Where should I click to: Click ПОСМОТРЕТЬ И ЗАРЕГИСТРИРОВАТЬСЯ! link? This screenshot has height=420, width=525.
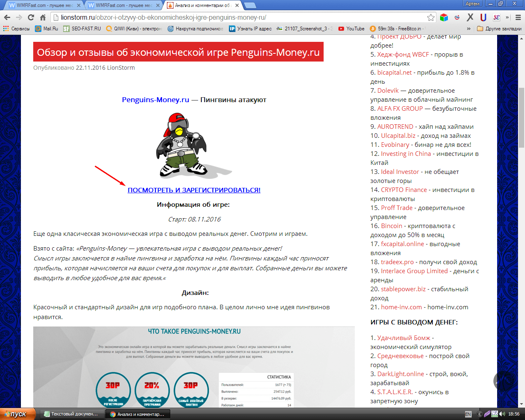coord(194,190)
